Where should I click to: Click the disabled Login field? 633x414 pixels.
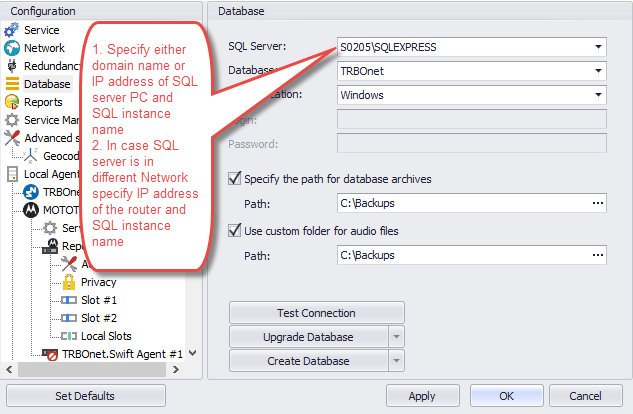(x=472, y=119)
